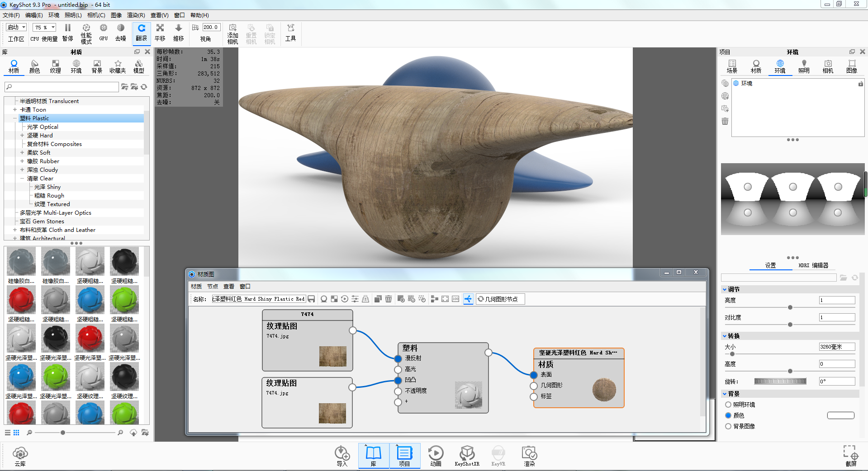Open the 启动 workspace dropdown
868x471 pixels.
pyautogui.click(x=17, y=28)
